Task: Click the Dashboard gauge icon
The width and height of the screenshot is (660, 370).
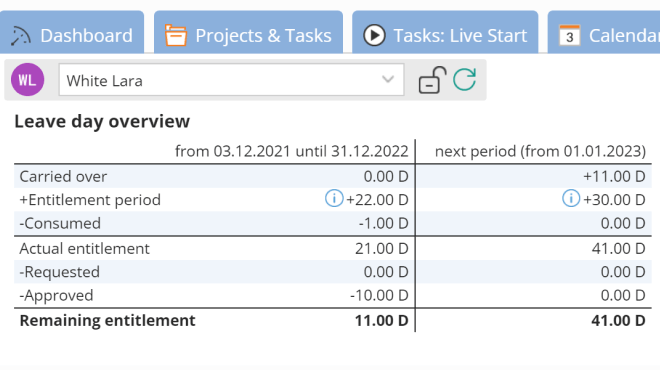Action: [x=20, y=35]
